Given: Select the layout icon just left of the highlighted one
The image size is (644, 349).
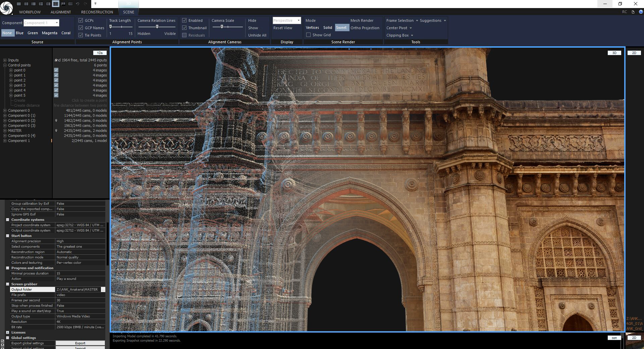Looking at the screenshot, I should click(48, 4).
